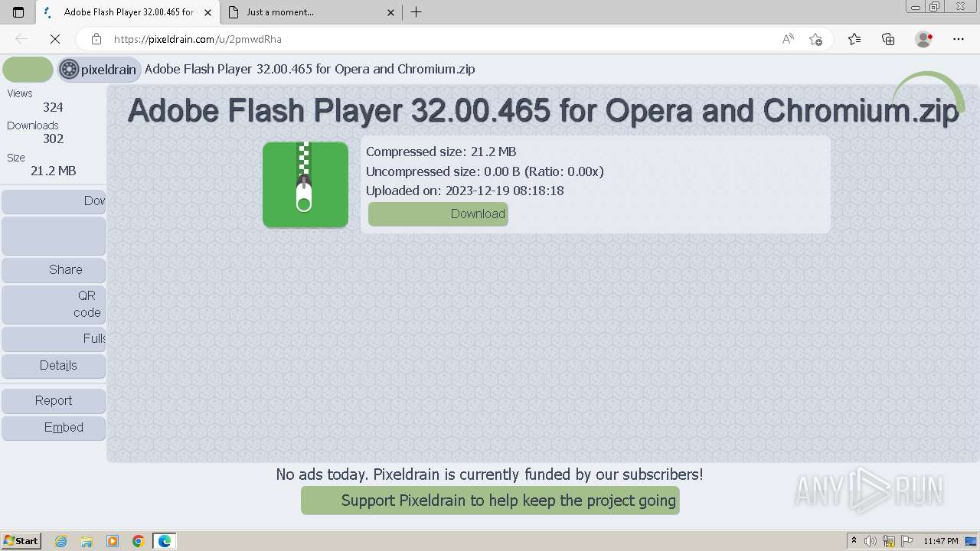The image size is (980, 551).
Task: Close the Adobe Flash Player tab
Action: click(x=207, y=12)
